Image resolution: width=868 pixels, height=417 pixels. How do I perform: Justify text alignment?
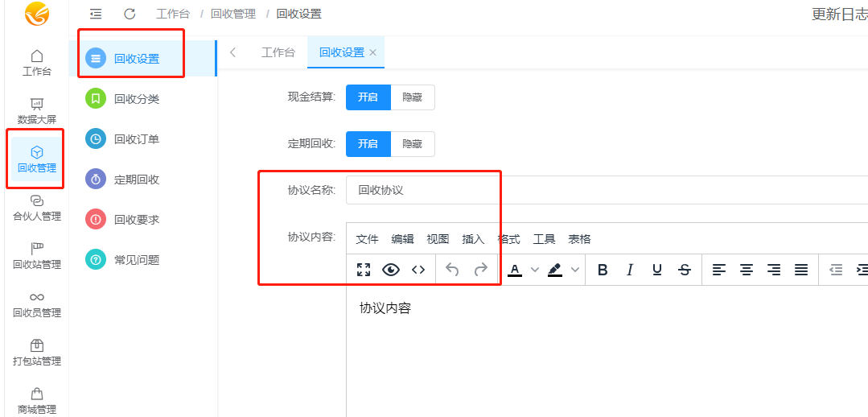[801, 270]
